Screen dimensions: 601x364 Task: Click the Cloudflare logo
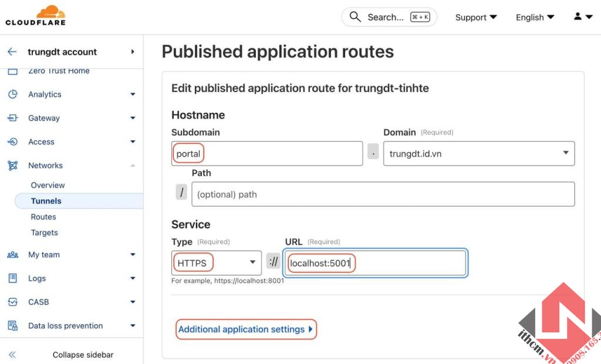[34, 15]
